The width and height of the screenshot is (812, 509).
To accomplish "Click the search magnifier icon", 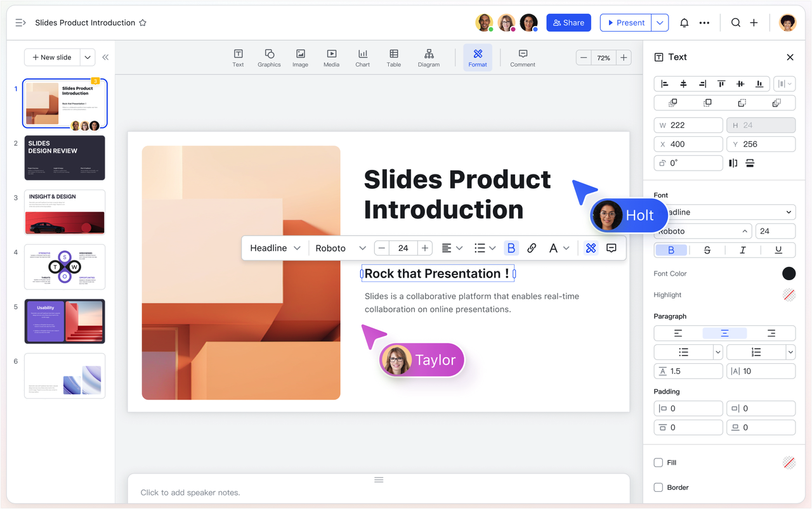I will point(735,23).
